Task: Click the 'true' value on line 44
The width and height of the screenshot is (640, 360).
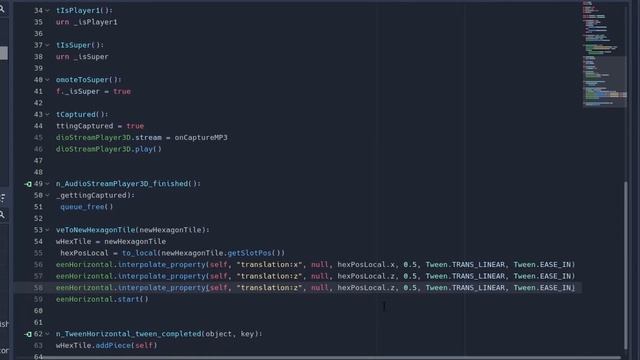Action: pos(135,126)
